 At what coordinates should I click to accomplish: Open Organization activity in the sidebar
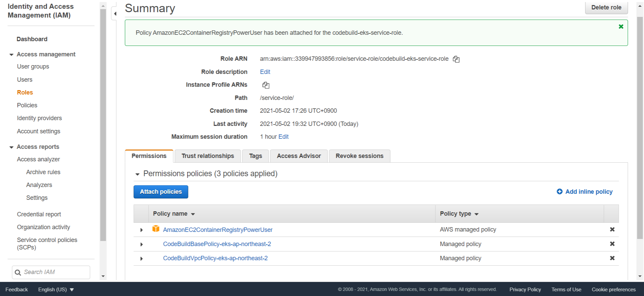[43, 227]
